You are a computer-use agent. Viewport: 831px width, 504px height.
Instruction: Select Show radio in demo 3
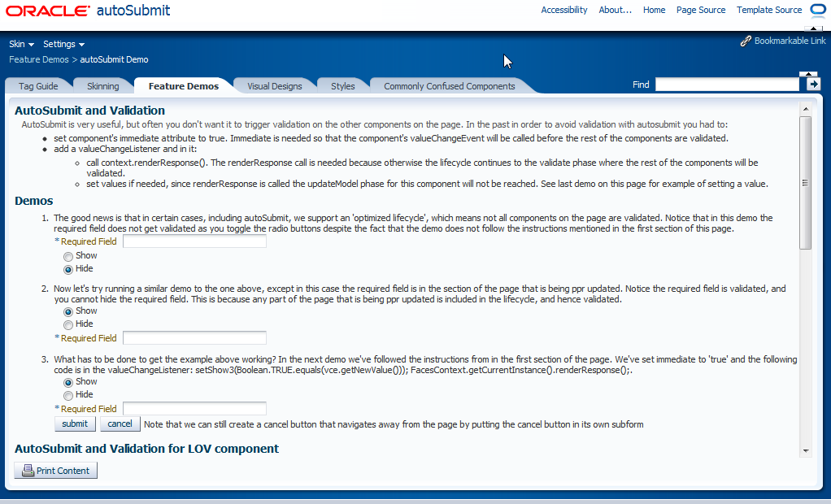(x=67, y=383)
